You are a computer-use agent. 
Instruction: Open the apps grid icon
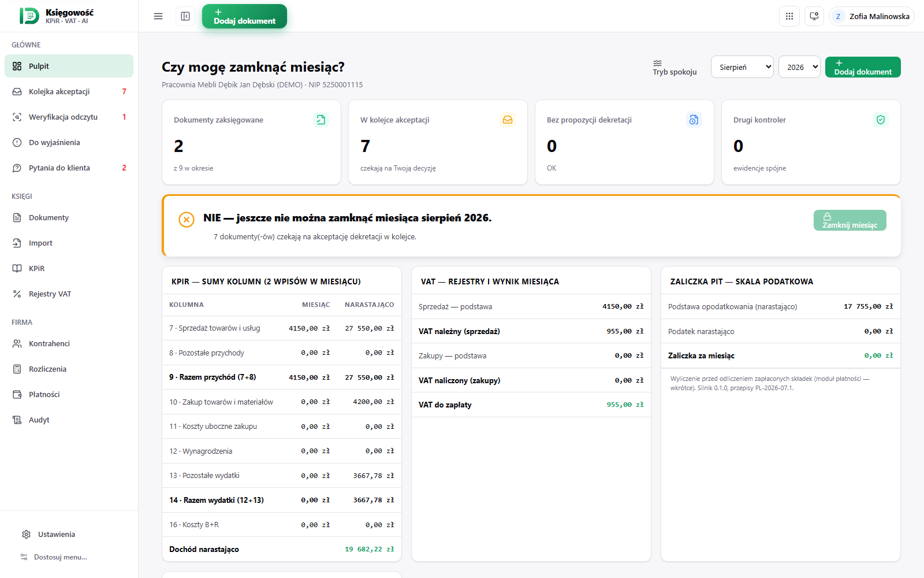click(789, 16)
